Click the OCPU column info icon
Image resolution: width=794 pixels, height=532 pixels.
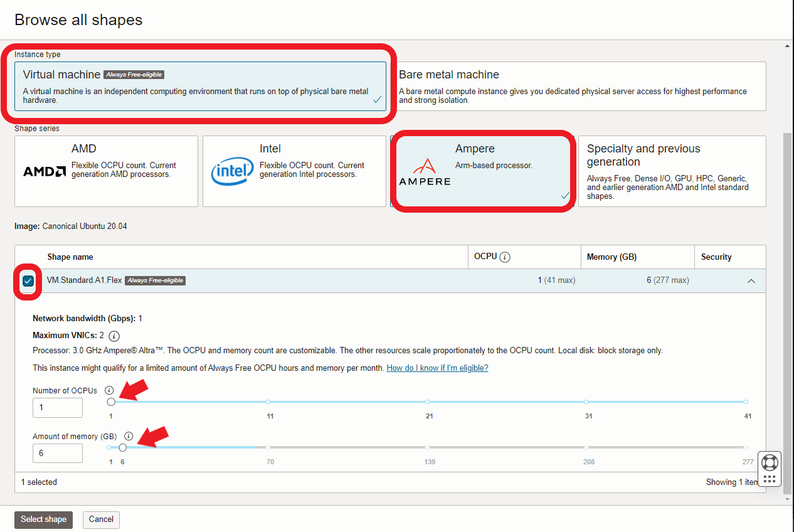(x=506, y=257)
